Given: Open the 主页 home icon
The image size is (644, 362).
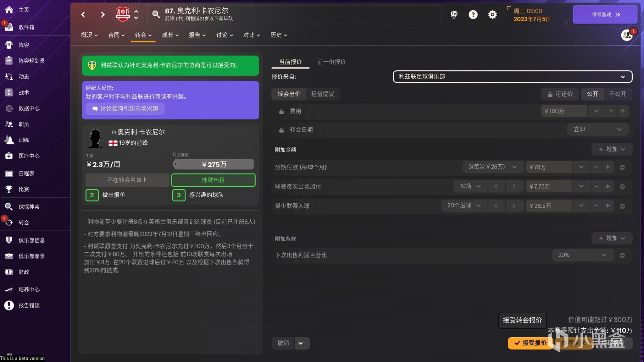Looking at the screenshot, I should (x=9, y=10).
